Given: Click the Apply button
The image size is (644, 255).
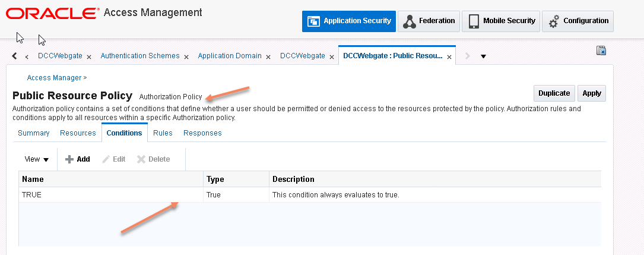Looking at the screenshot, I should (x=592, y=93).
